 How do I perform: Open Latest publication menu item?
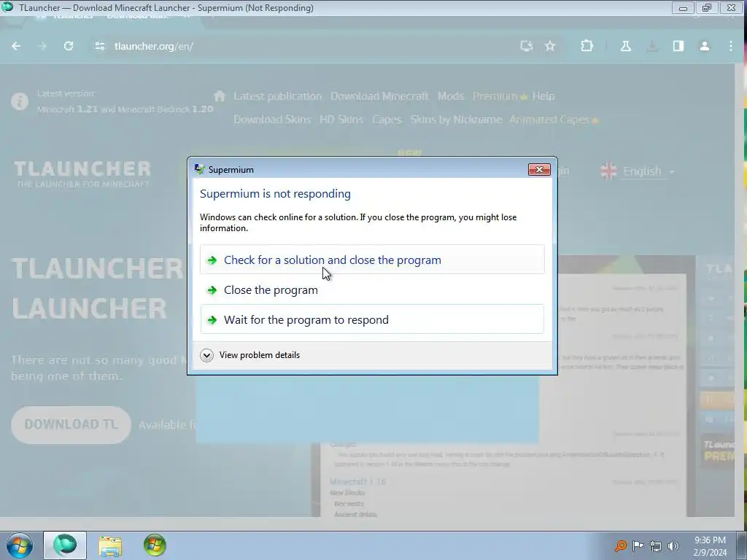[x=277, y=96]
